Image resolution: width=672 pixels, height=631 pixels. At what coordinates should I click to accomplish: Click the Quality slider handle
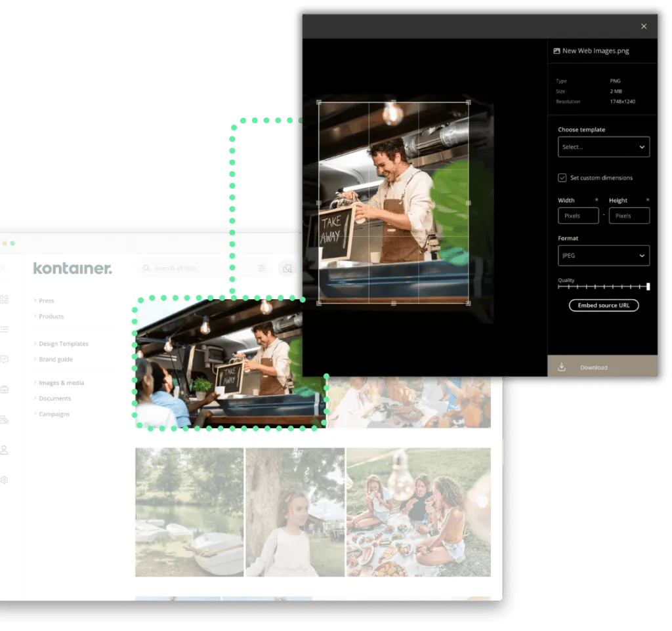point(648,287)
